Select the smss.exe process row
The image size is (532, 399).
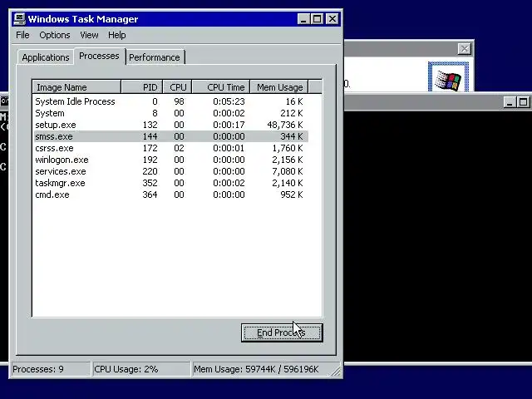(171, 136)
